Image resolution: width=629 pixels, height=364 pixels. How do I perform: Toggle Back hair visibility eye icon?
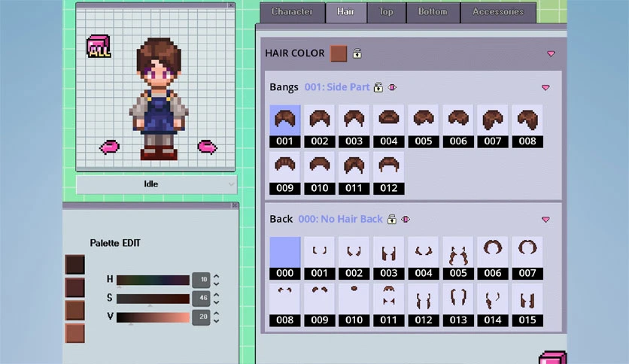tap(406, 220)
